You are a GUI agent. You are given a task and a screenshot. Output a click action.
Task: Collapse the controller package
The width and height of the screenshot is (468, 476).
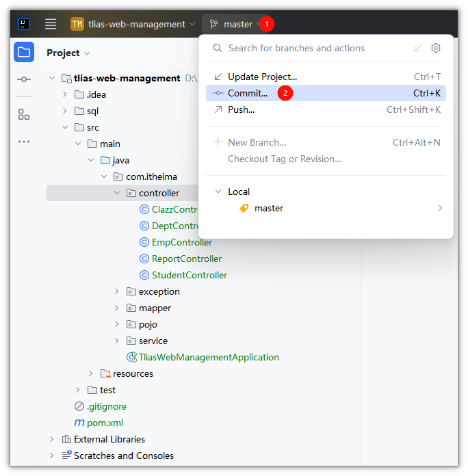point(116,193)
